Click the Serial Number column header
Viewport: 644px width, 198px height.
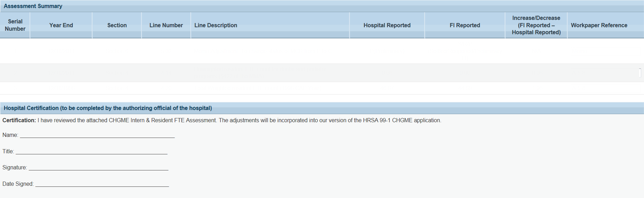[15, 25]
